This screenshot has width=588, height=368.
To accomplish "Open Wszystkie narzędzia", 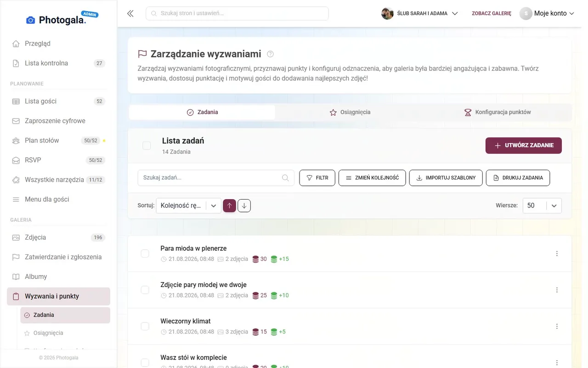I will [x=58, y=180].
